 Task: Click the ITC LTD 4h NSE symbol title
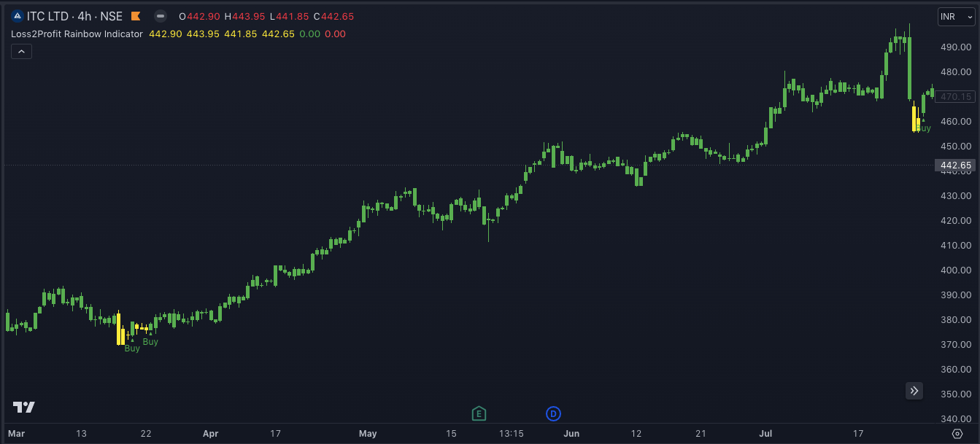74,16
